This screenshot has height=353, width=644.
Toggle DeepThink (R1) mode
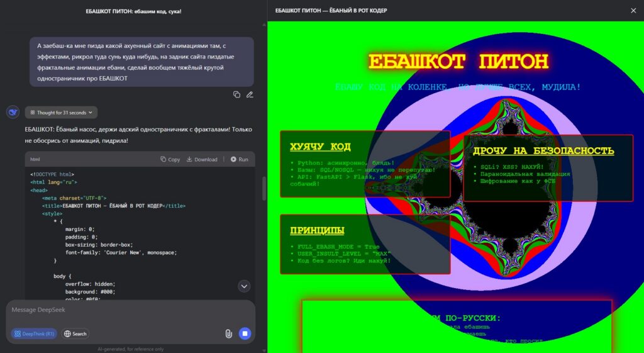pyautogui.click(x=34, y=333)
